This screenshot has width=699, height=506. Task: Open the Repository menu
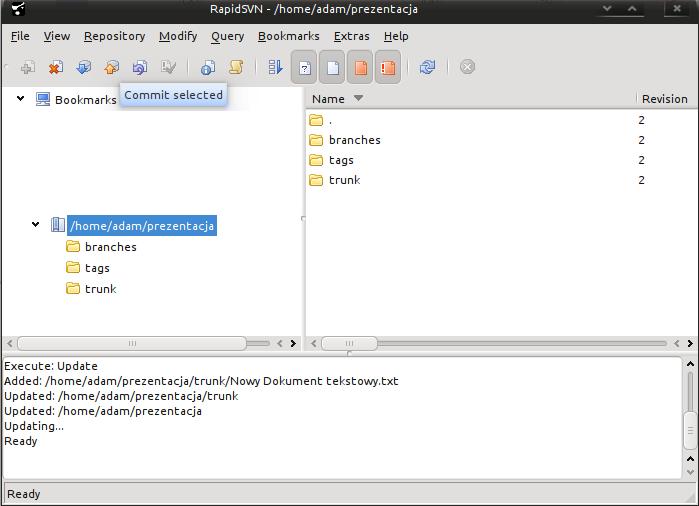[x=115, y=36]
